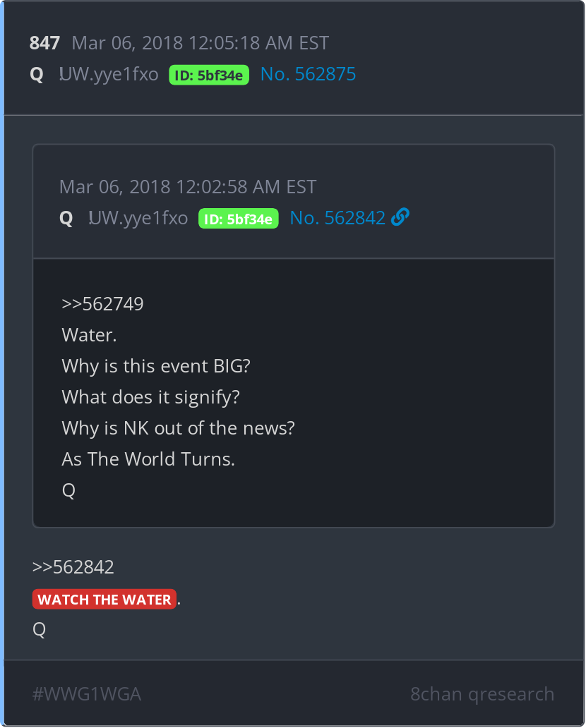Click the tripcode !UW.yye1fxo in header
This screenshot has height=728, width=586.
(x=109, y=74)
